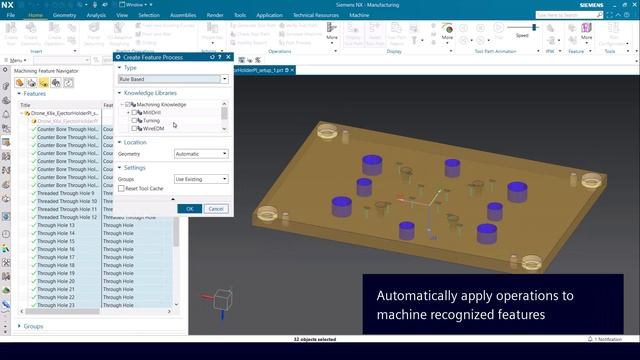Click OK in Create Feature Process dialog
640x360 pixels.
tap(190, 209)
